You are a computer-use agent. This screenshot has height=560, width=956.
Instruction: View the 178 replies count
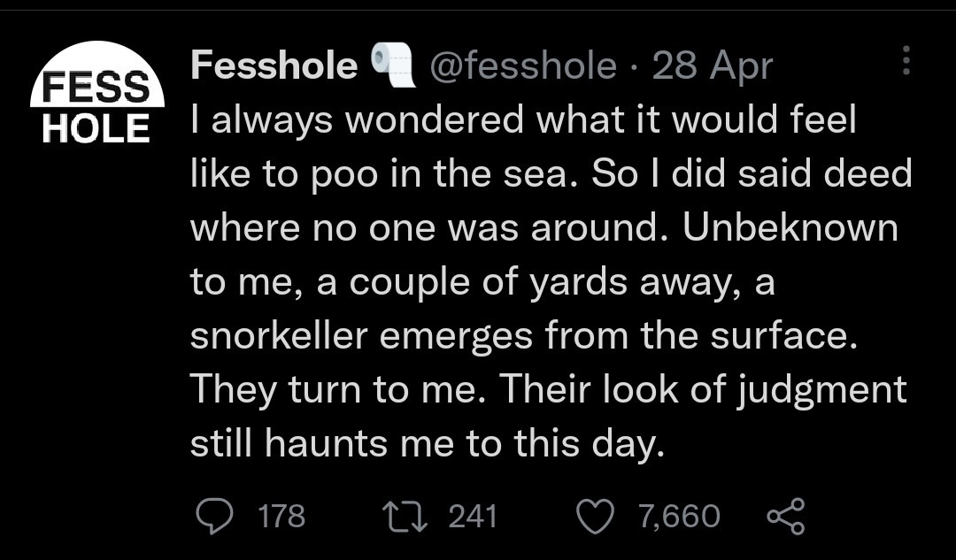(x=281, y=516)
